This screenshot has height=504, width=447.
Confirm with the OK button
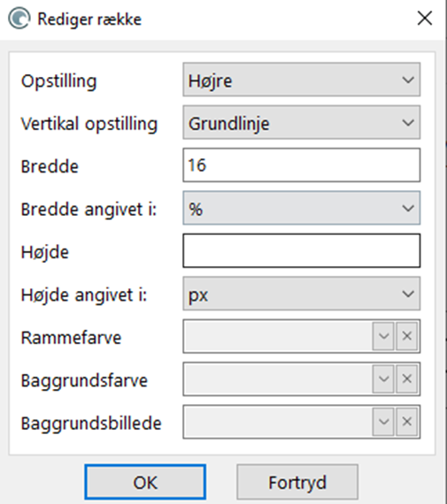(x=145, y=482)
